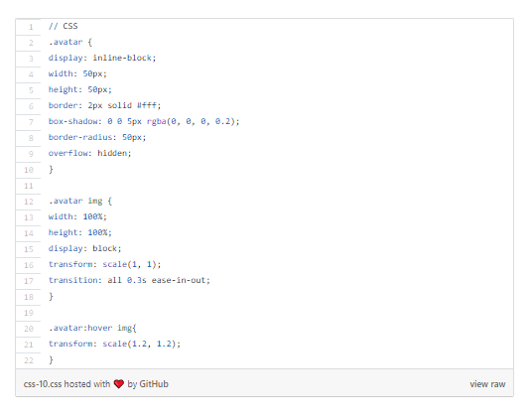Screen dimensions: 532x419
Task: Select line number 12
Action: (29, 202)
